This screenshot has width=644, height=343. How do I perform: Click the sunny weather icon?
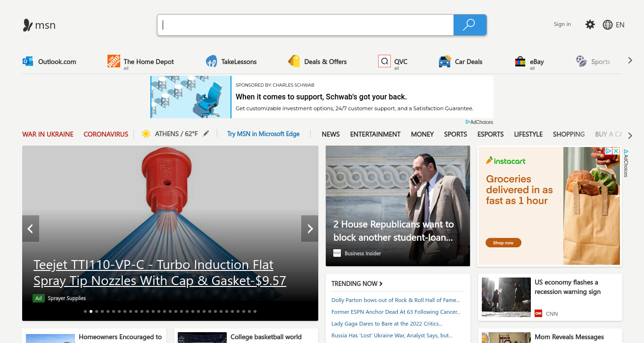pos(146,134)
